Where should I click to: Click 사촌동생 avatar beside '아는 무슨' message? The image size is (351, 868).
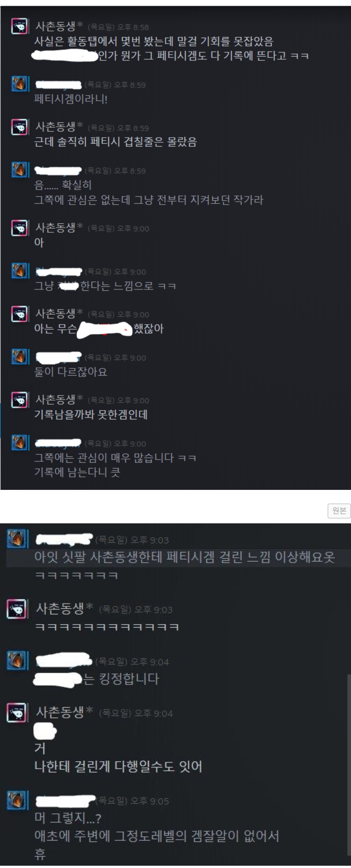tap(19, 314)
